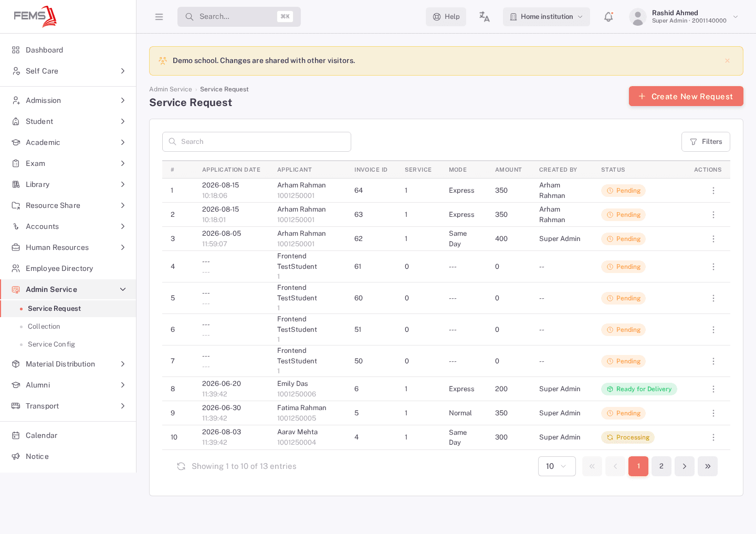
Task: Expand the Transport menu
Action: point(68,406)
